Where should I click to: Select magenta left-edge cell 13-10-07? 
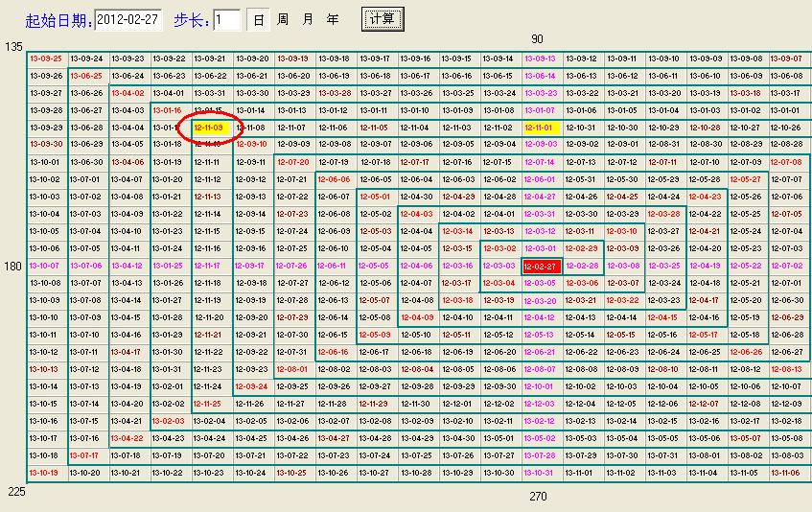point(45,266)
